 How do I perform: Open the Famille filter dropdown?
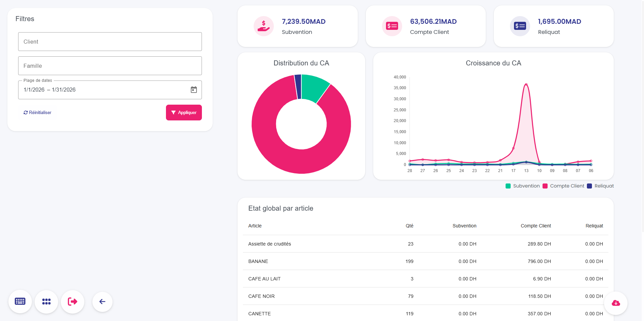110,66
